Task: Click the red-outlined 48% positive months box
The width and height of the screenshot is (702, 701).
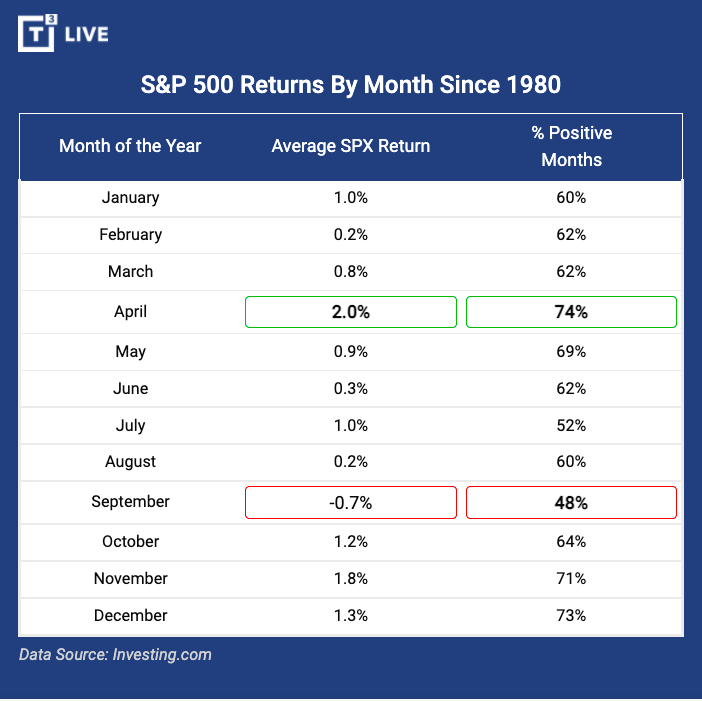Action: pos(571,503)
